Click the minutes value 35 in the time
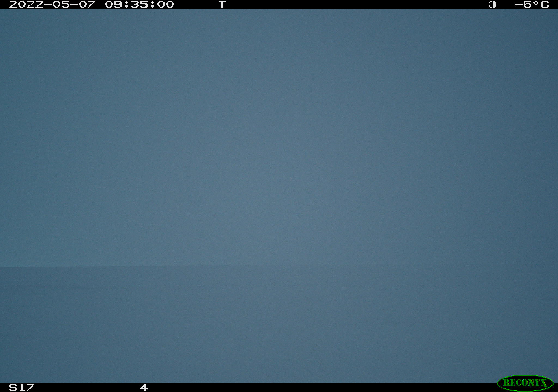 pos(139,4)
